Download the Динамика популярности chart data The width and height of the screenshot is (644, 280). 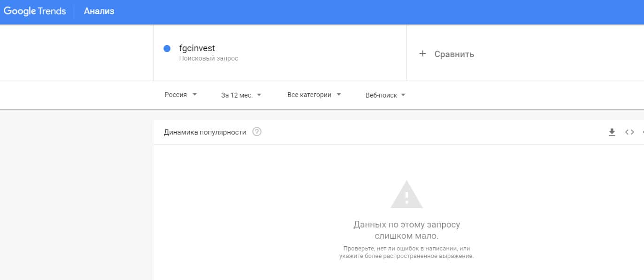click(x=612, y=132)
